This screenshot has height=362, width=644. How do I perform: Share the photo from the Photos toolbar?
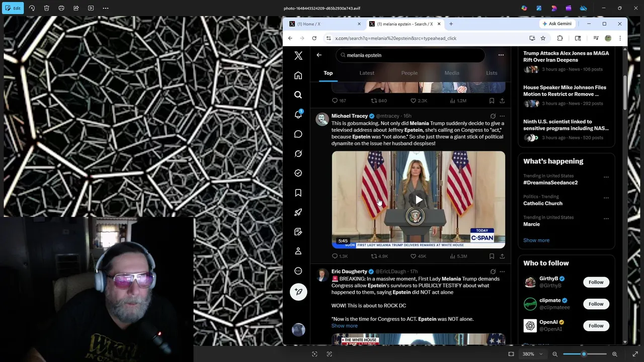pos(76,8)
